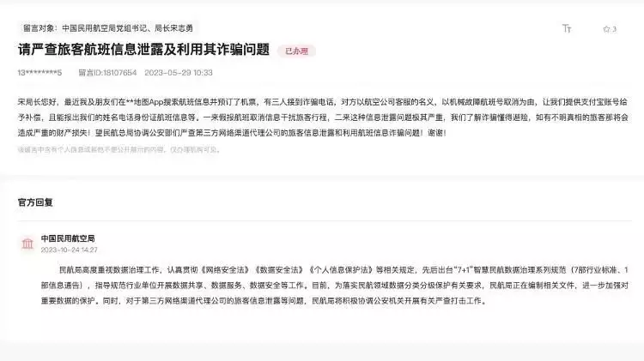Click 《数据安全法》 in the reply
Screen dimensions: 644x361
pyautogui.click(x=279, y=270)
